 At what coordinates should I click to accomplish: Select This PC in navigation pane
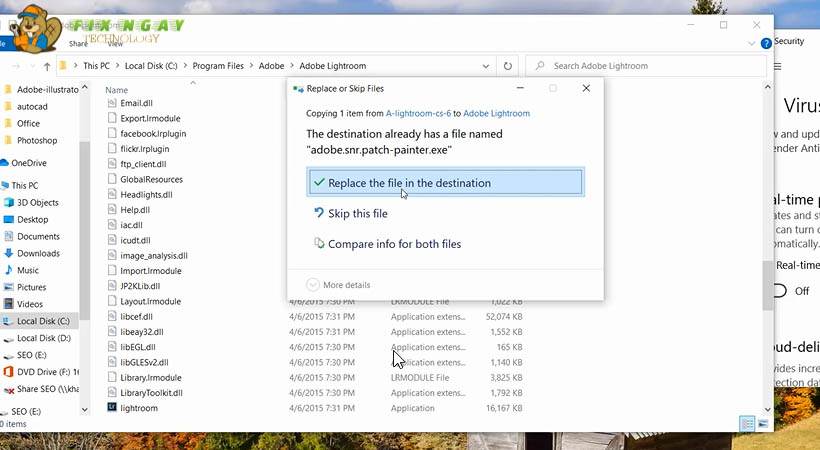click(25, 185)
